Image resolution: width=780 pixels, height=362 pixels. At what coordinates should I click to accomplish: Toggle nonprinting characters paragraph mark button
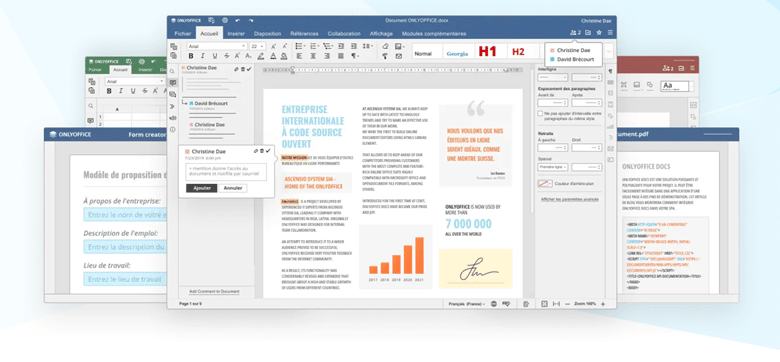[354, 56]
